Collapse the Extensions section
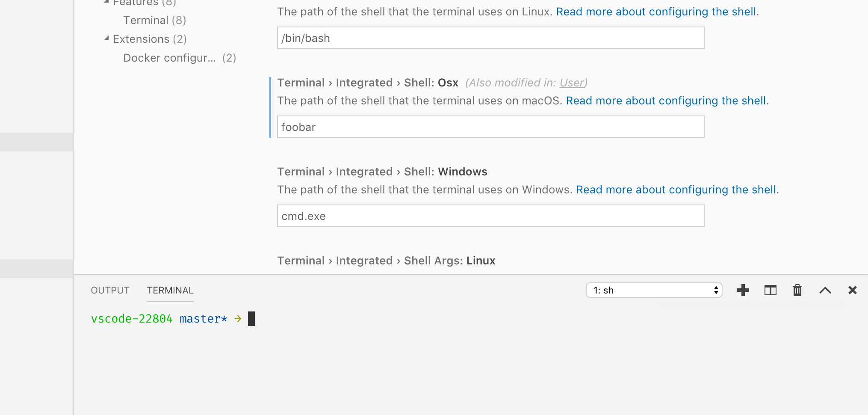Viewport: 868px width, 415px height. [106, 38]
